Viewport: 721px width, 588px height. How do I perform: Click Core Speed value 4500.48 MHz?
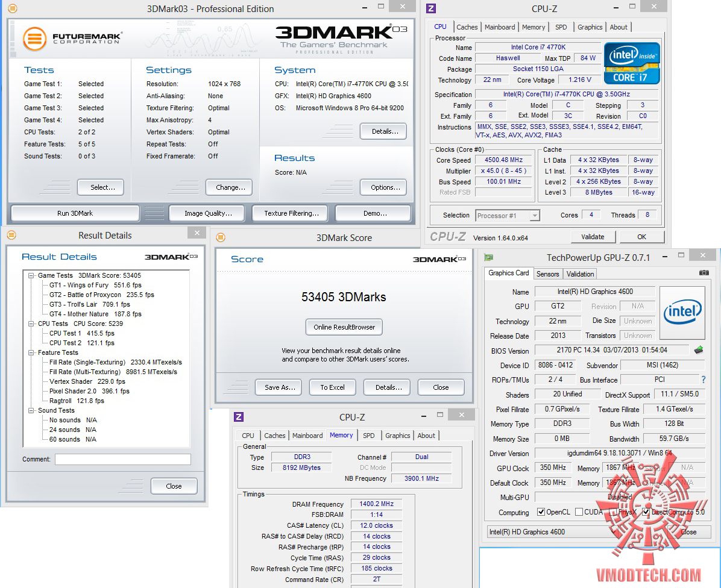coord(503,160)
